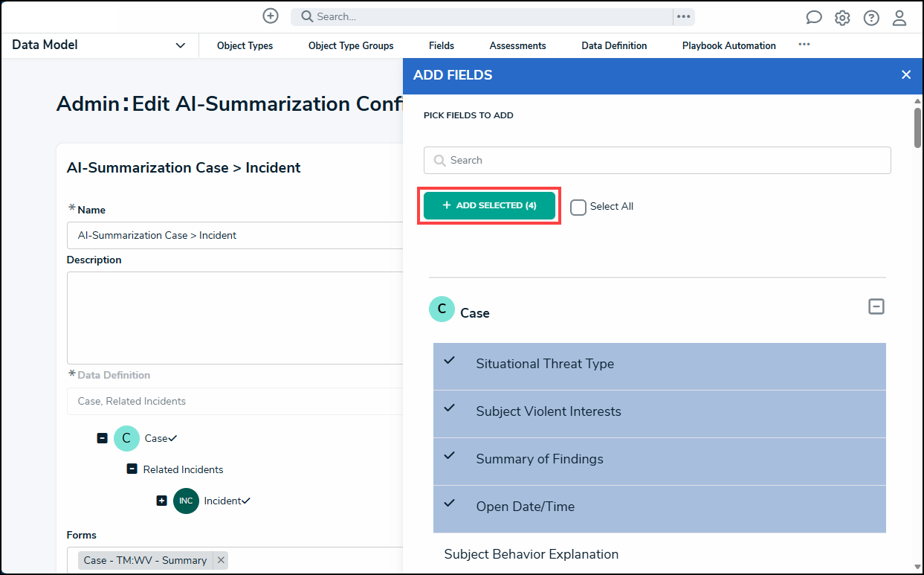Click the magnifier icon in top search bar
The width and height of the screenshot is (924, 575).
pos(307,16)
